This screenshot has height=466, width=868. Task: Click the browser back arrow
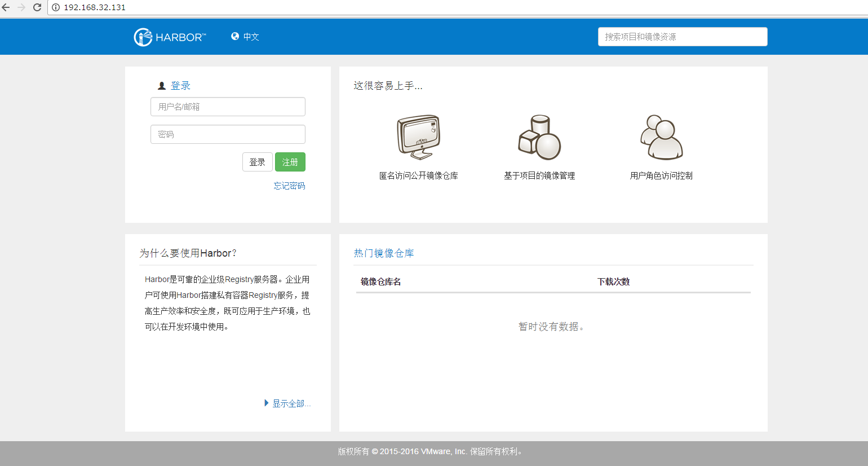6,7
